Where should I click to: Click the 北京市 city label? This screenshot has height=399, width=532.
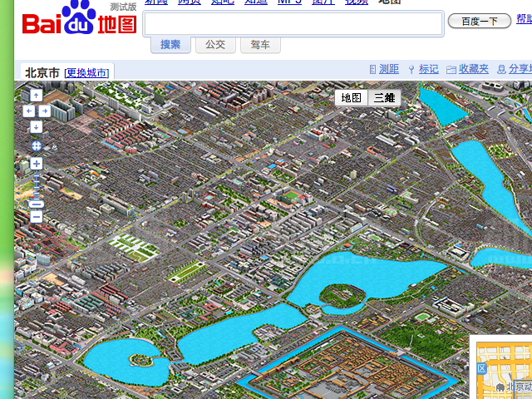pyautogui.click(x=42, y=73)
